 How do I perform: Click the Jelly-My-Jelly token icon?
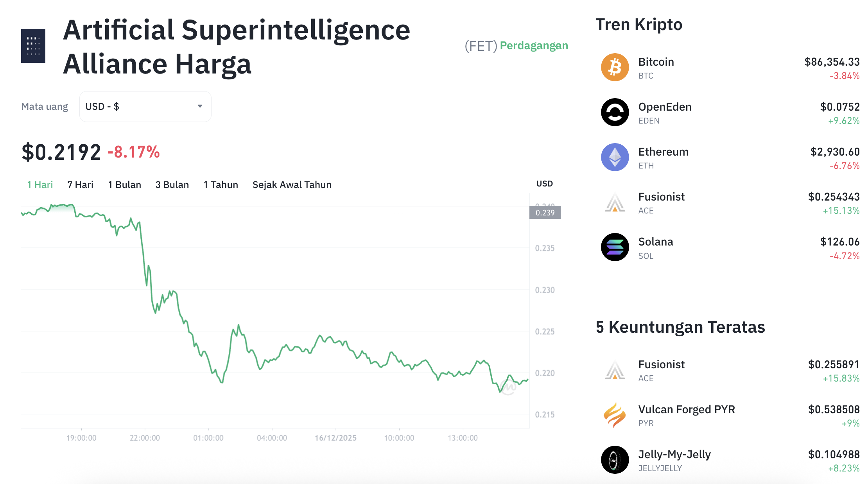point(615,460)
